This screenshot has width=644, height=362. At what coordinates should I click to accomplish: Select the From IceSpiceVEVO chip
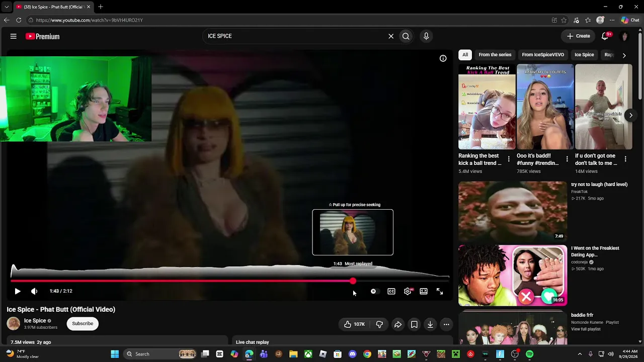click(x=543, y=55)
